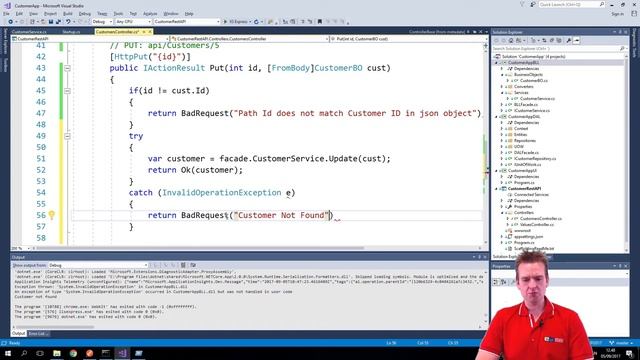Click the search magnifier in Quick Launch box
This screenshot has height=360, width=640.
point(602,4)
